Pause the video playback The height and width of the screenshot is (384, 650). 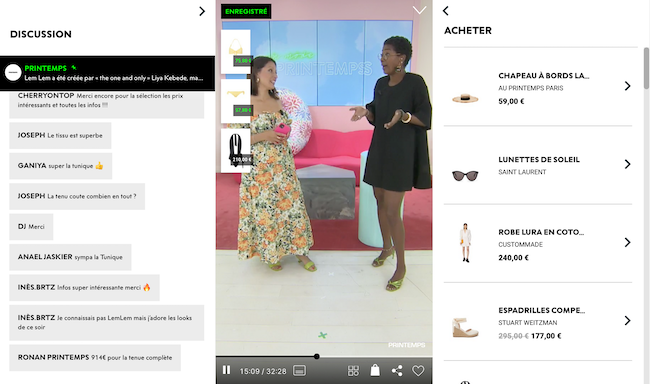[226, 370]
